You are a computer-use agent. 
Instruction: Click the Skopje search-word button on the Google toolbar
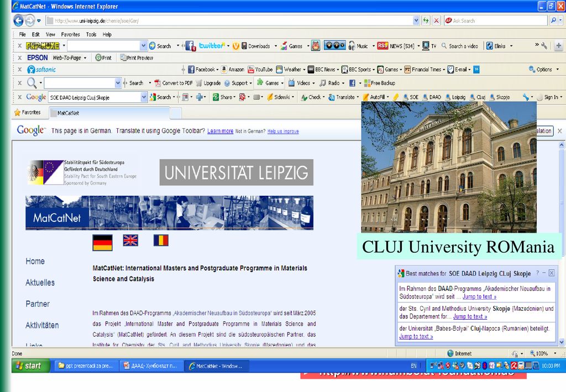click(x=500, y=97)
